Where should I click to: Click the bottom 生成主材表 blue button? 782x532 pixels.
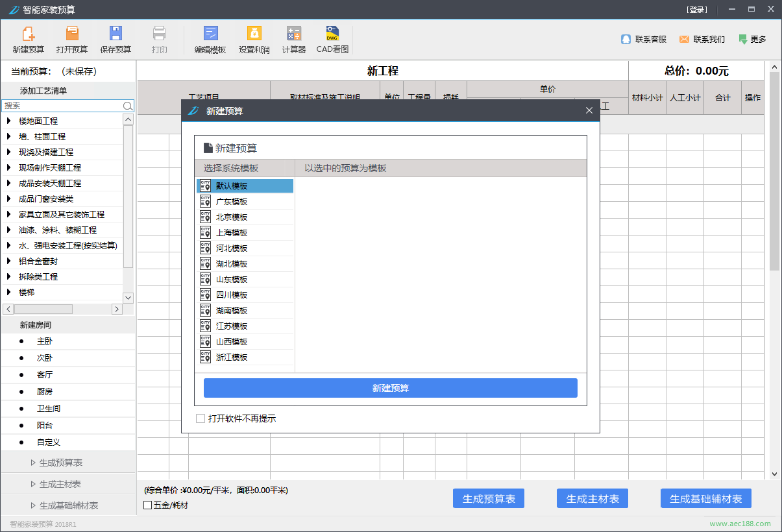click(593, 498)
